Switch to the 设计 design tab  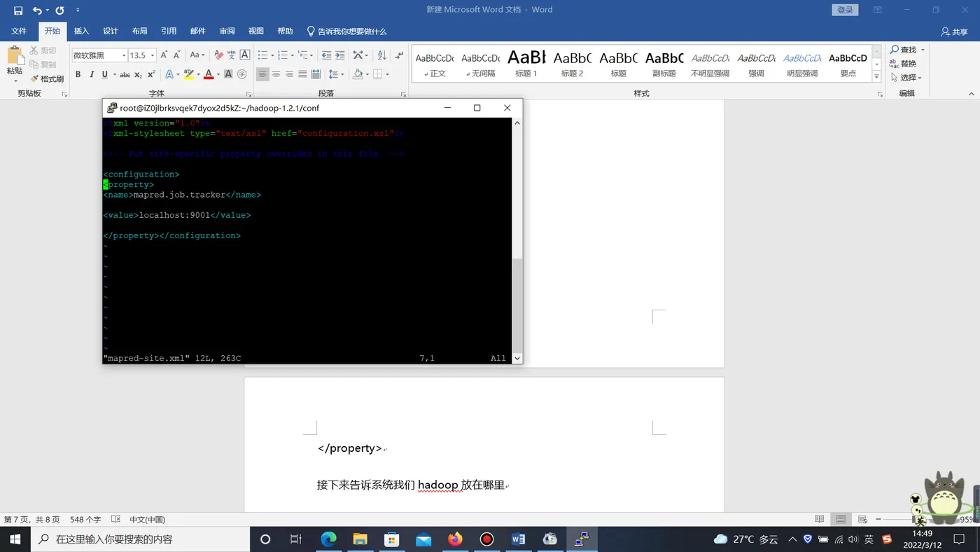pos(111,32)
